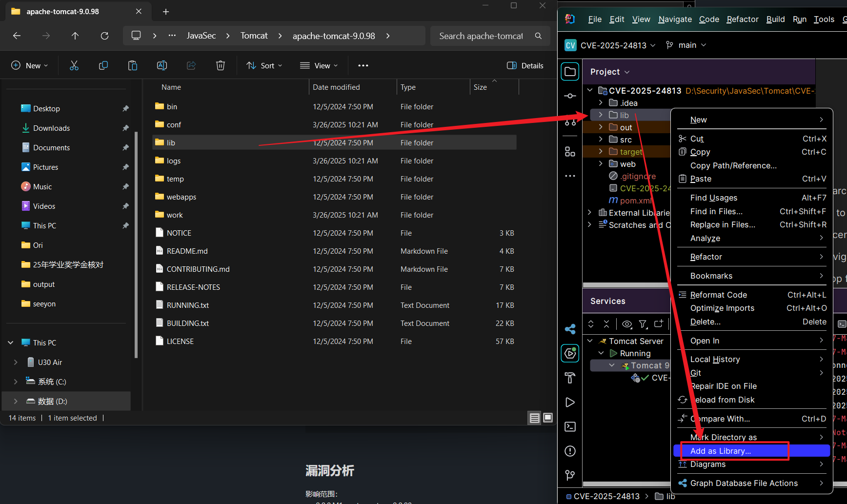847x504 pixels.
Task: Click the Cut icon in Explorer toolbar
Action: pyautogui.click(x=74, y=65)
